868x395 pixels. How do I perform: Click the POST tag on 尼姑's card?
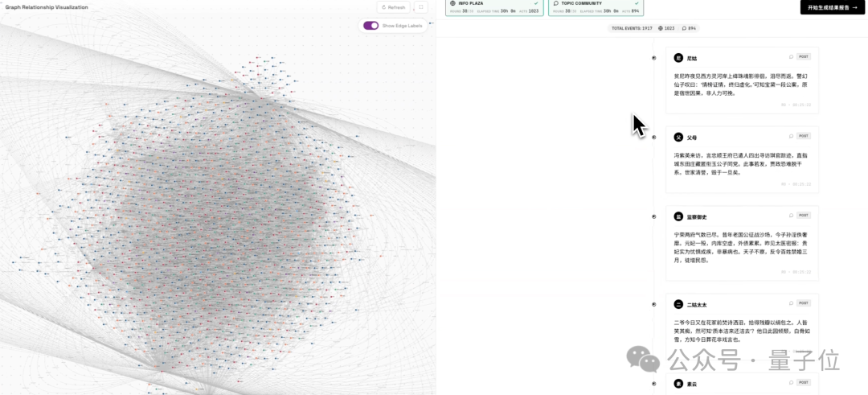[x=804, y=56]
